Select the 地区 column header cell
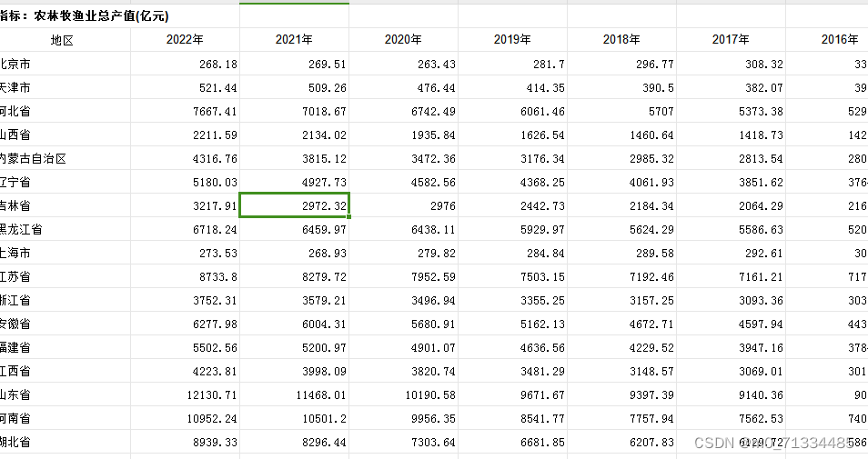868x459 pixels. coord(66,40)
